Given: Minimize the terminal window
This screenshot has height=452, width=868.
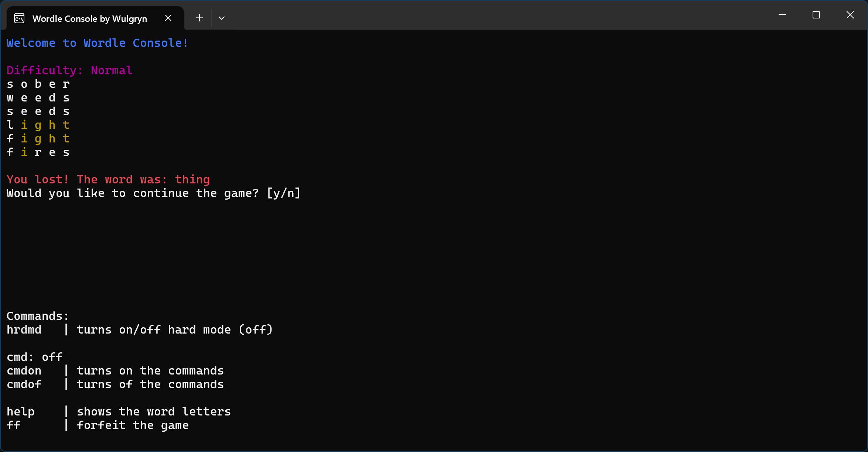Looking at the screenshot, I should click(x=782, y=15).
